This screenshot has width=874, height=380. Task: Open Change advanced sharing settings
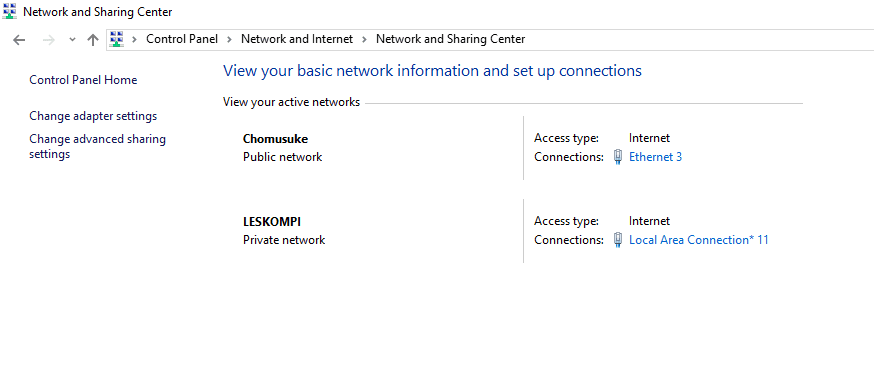(x=98, y=147)
